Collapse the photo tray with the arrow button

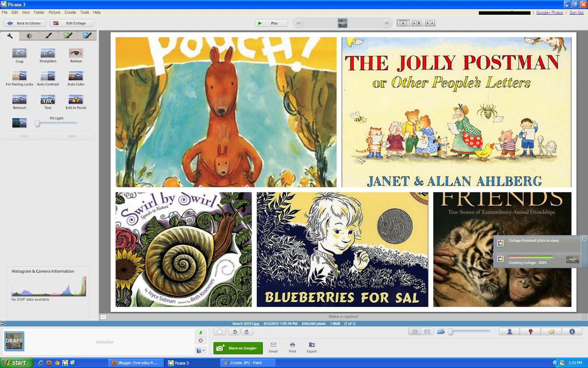coord(3,323)
